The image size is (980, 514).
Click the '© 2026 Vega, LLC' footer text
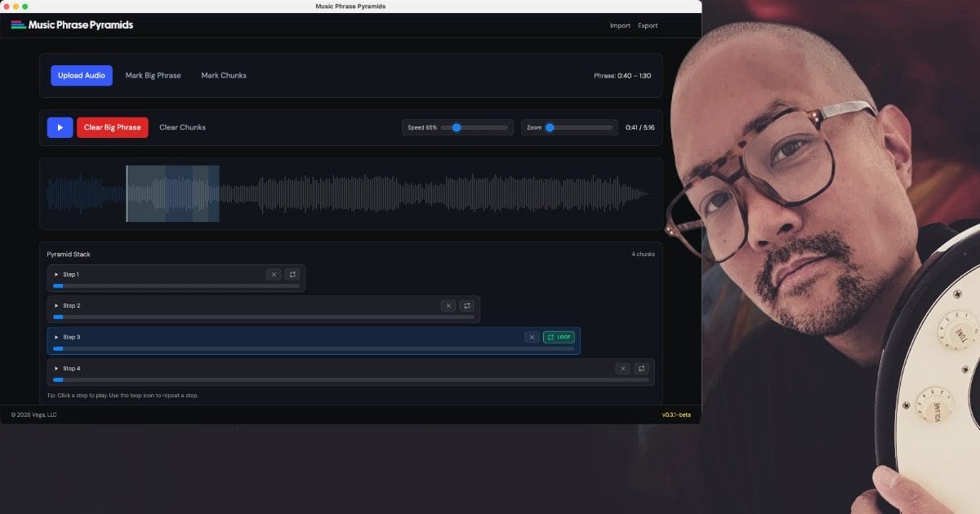tap(34, 414)
